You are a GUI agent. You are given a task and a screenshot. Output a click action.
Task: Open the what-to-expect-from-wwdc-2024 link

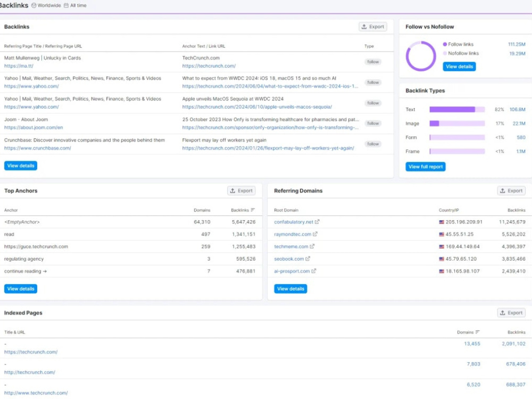click(x=270, y=86)
